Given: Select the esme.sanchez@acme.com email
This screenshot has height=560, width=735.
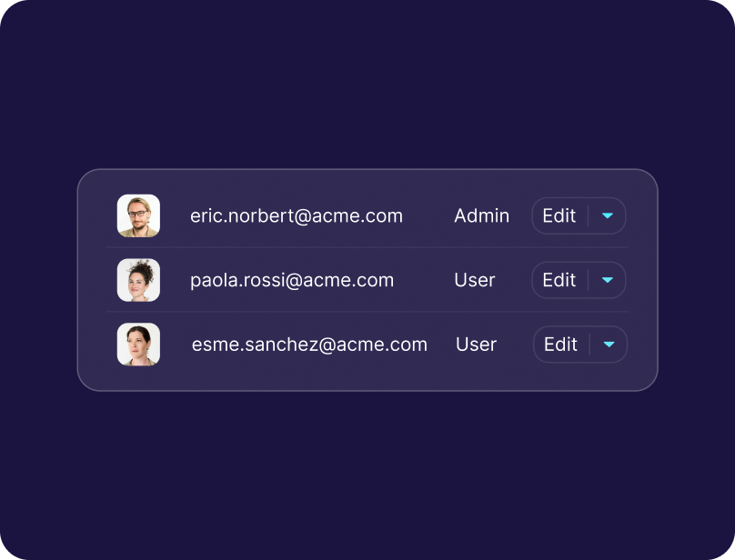Looking at the screenshot, I should (309, 345).
